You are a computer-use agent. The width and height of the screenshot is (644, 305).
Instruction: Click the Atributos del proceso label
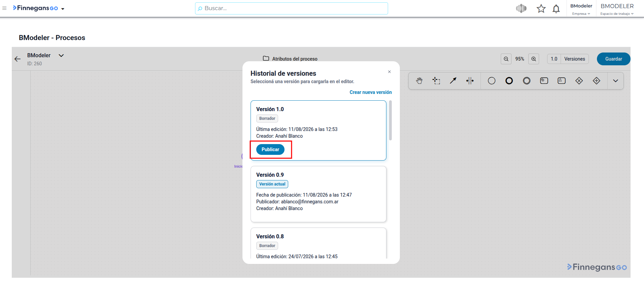point(295,59)
